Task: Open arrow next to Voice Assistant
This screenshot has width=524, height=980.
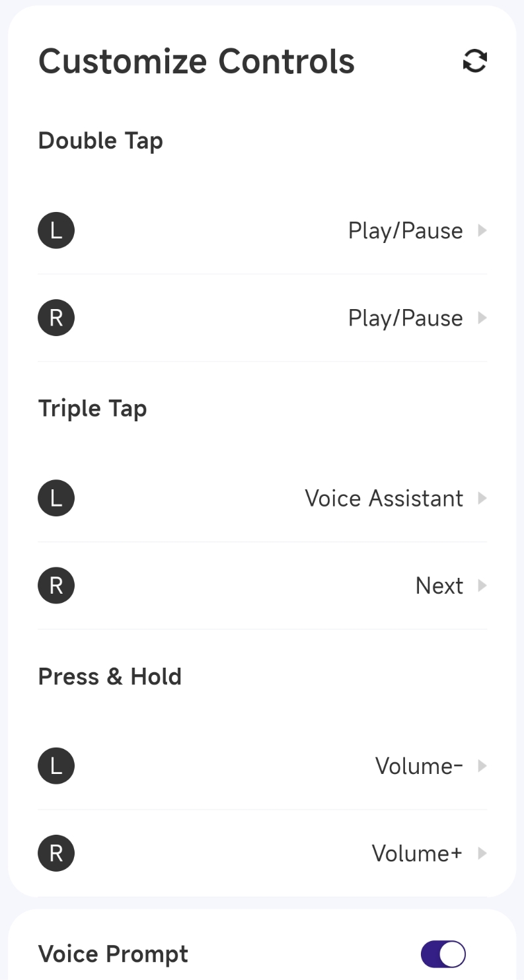Action: click(482, 498)
